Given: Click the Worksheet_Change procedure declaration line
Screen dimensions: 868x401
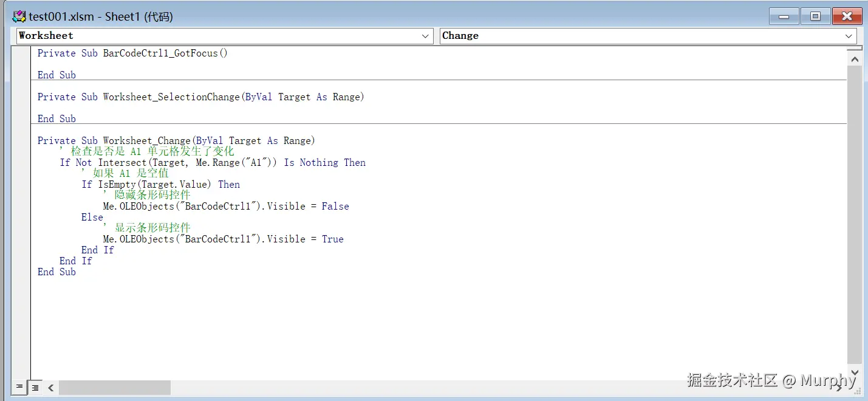Looking at the screenshot, I should click(176, 141).
